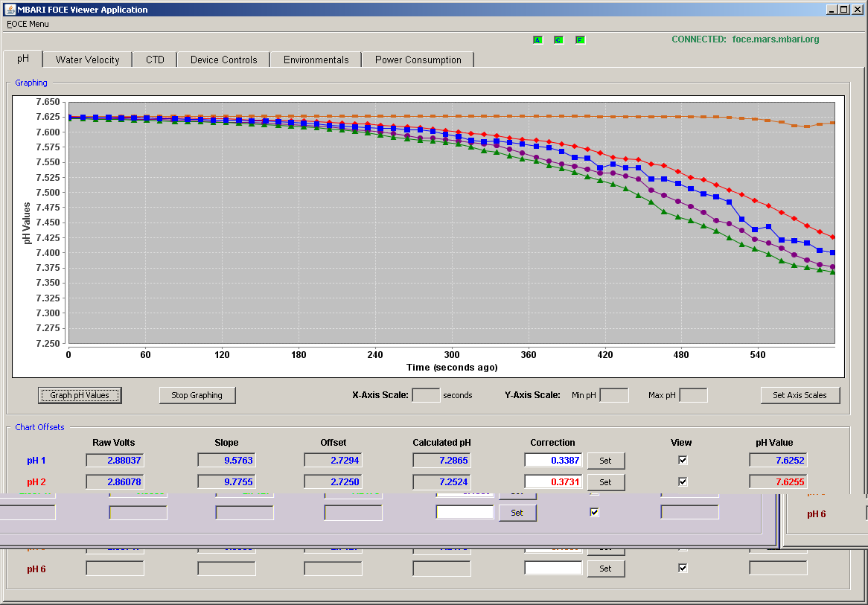This screenshot has width=868, height=605.
Task: Click the green A status indicator icon
Action: (x=537, y=40)
